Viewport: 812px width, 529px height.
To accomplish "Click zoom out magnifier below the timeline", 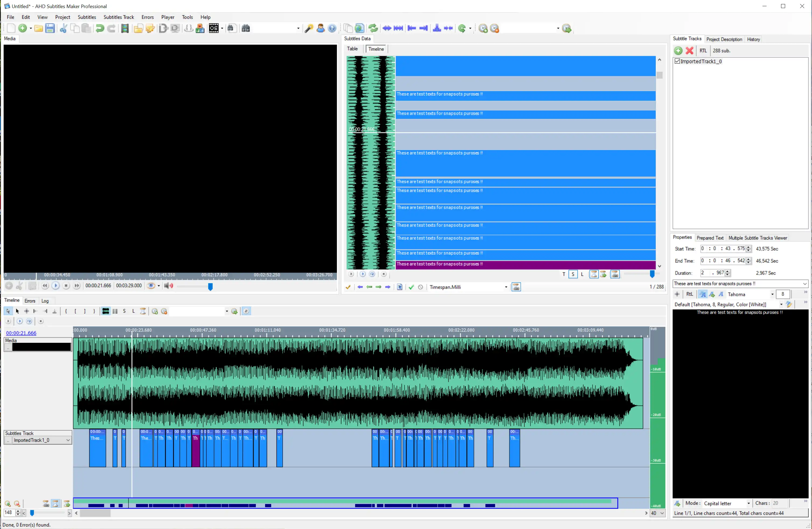I will [17, 504].
